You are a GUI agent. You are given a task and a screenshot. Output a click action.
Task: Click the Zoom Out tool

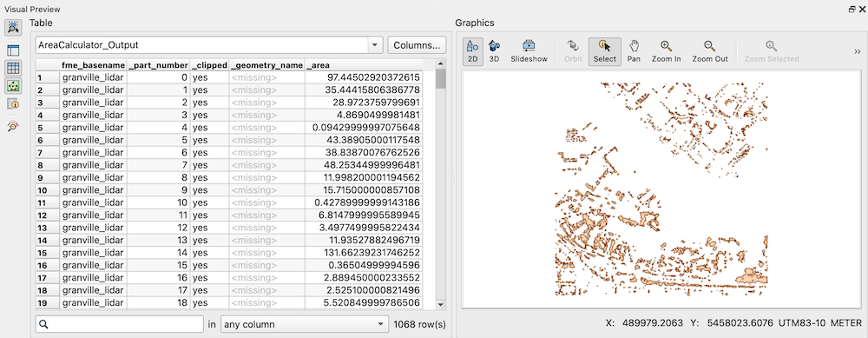[710, 51]
